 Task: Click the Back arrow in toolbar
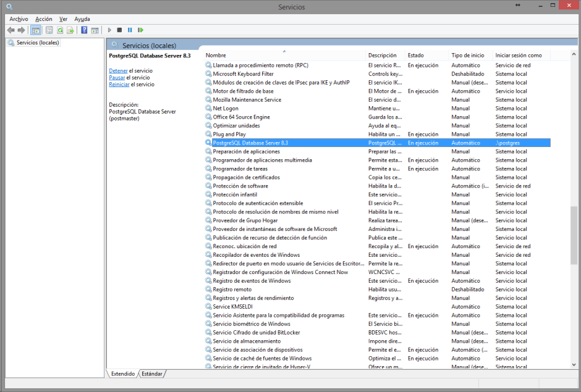pos(11,30)
